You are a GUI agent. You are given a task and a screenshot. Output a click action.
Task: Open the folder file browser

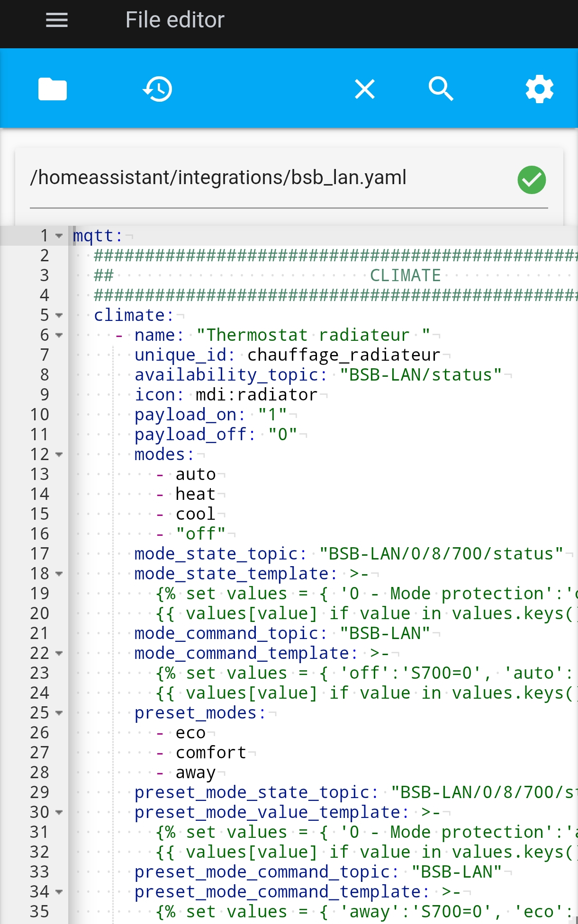click(x=53, y=89)
